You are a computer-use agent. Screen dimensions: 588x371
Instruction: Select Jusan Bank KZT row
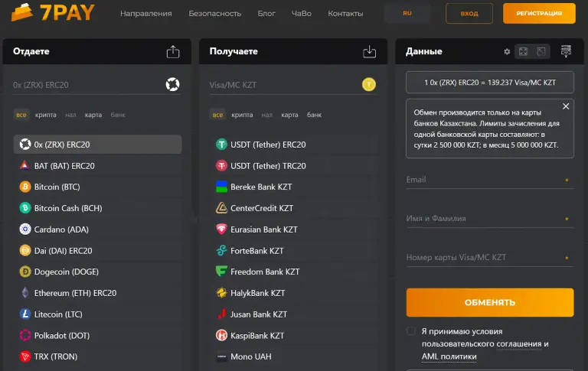(x=293, y=314)
